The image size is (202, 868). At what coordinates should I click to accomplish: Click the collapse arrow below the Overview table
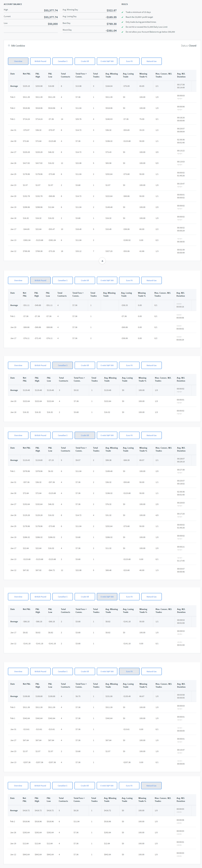pos(102,261)
